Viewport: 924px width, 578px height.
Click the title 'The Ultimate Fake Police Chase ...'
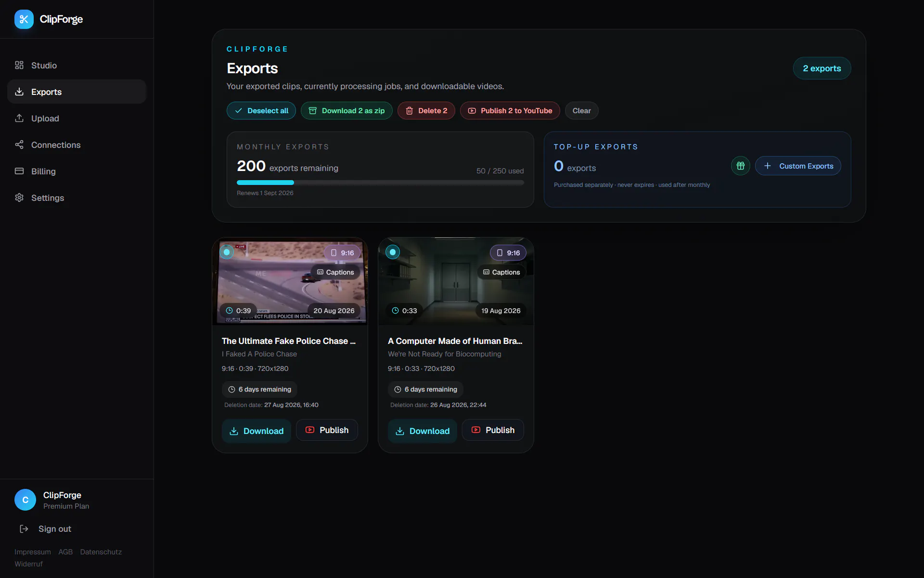pos(289,341)
